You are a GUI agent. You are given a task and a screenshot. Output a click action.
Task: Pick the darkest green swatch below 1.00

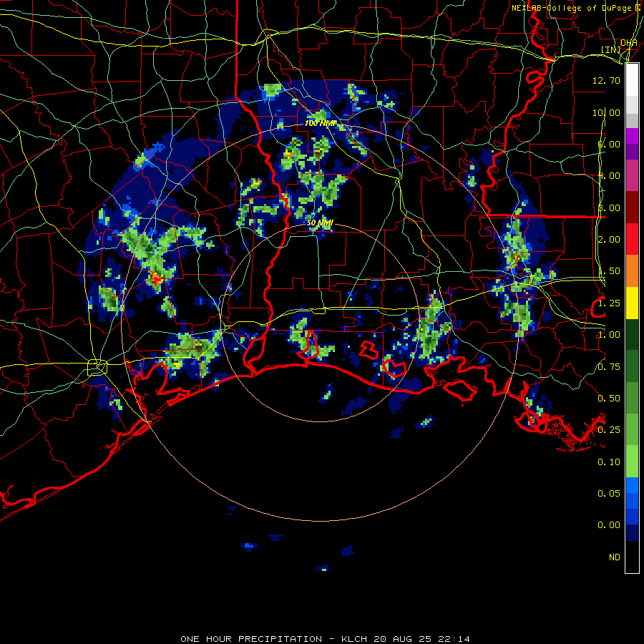tap(632, 334)
